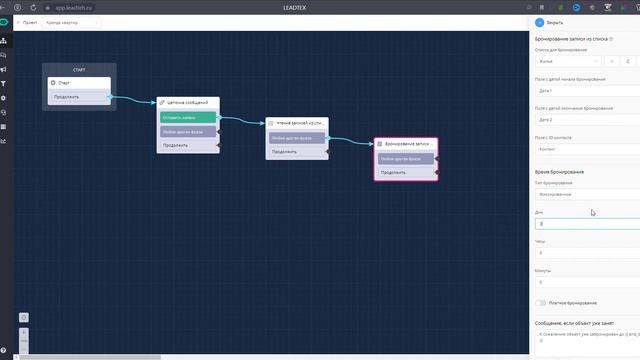The width and height of the screenshot is (640, 360).
Task: Click the green Leadtex logo icon
Action: (x=4, y=22)
